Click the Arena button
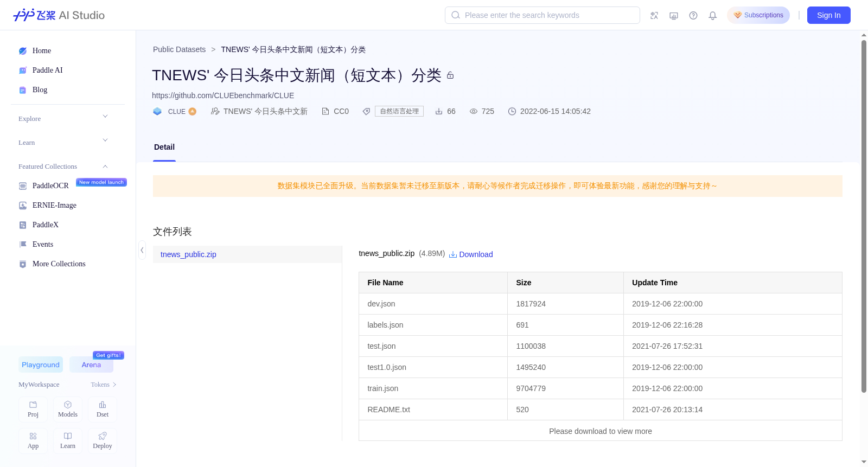This screenshot has height=467, width=868. click(91, 364)
